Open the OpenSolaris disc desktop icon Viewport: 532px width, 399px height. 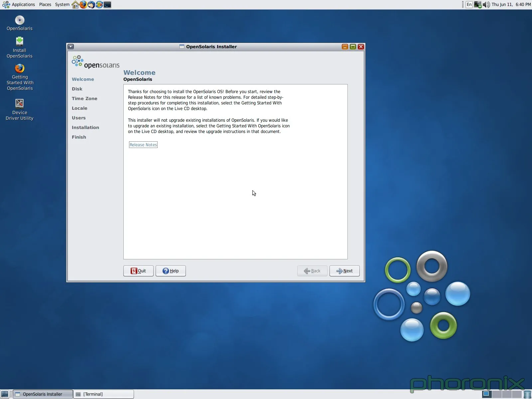(20, 23)
